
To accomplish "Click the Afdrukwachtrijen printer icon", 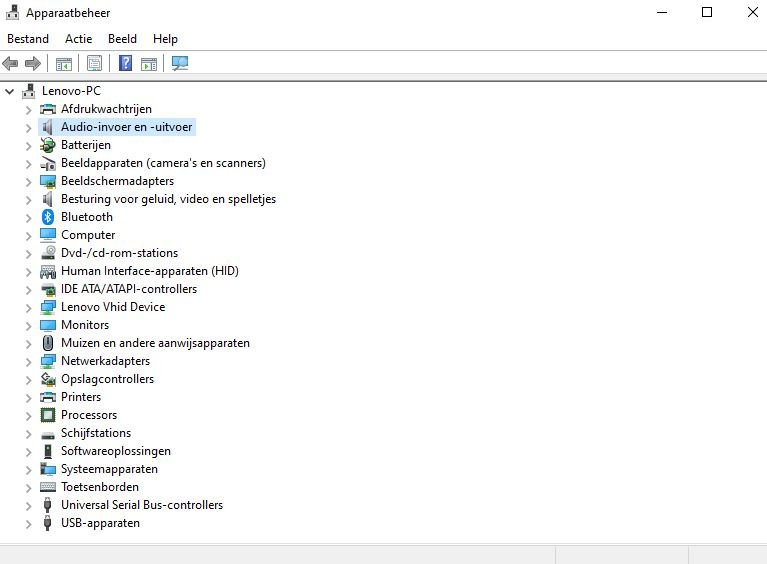I will pyautogui.click(x=48, y=109).
